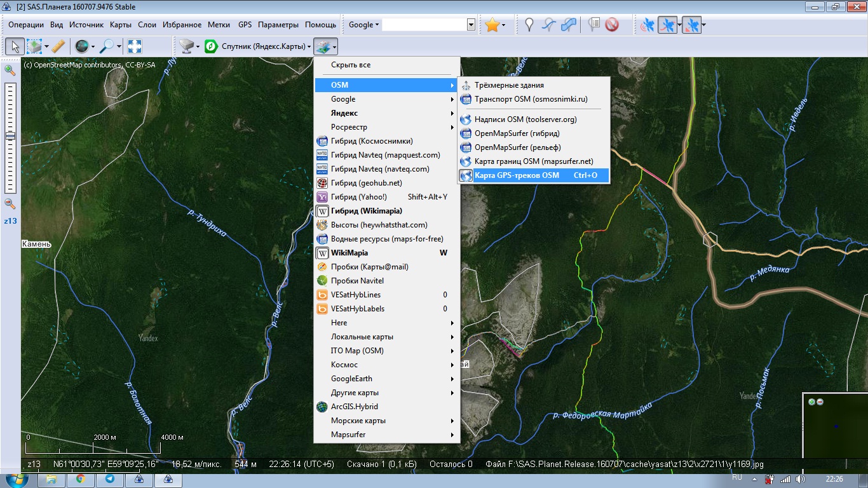The image size is (868, 488).
Task: Toggle the WikiMapia layer
Action: [x=387, y=253]
